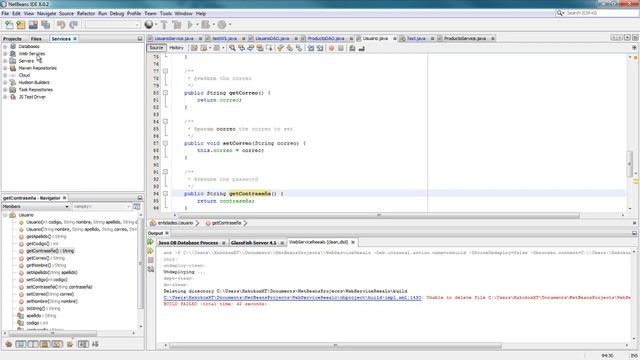Click the New Project toolbar icon
Viewport: 640px width, 360px height.
click(x=21, y=25)
